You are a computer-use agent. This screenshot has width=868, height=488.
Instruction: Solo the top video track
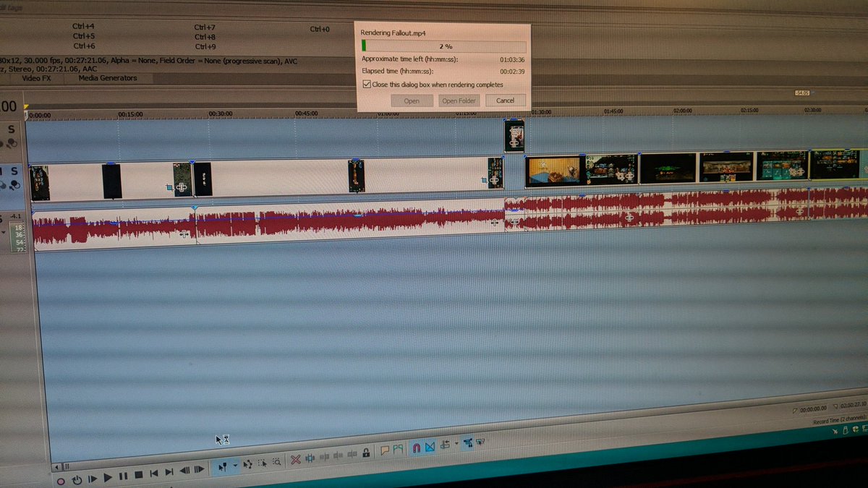point(11,130)
